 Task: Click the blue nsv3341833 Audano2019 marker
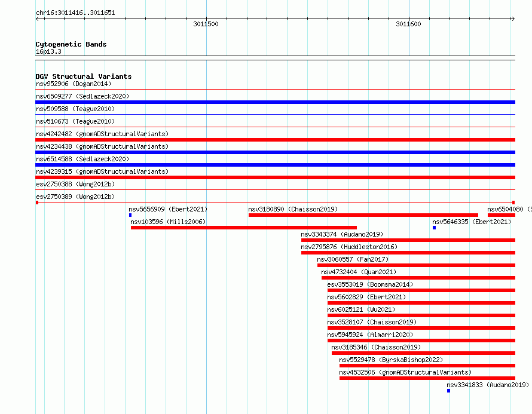[448, 391]
